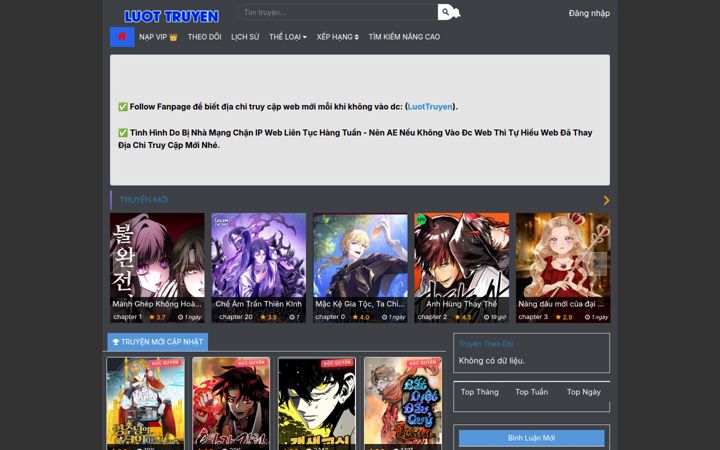Click chapter 3 under Nàng dâu mới
This screenshot has width=720, height=450.
533,317
